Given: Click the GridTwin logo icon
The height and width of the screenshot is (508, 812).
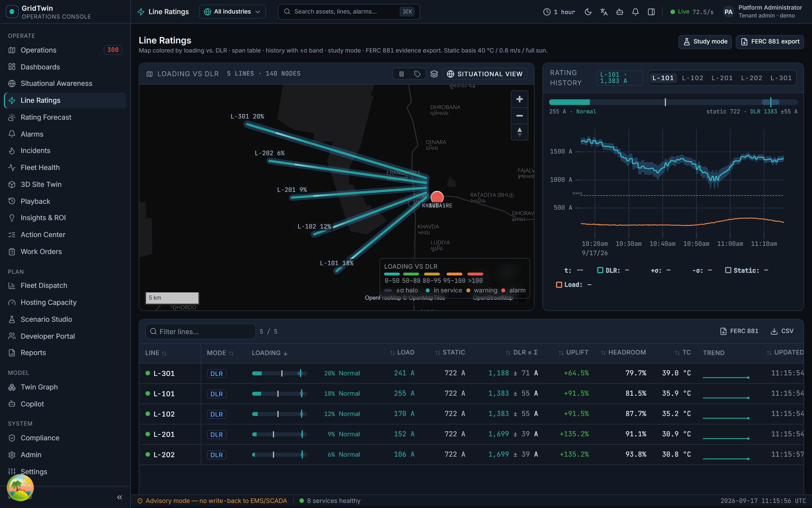Looking at the screenshot, I should point(12,12).
